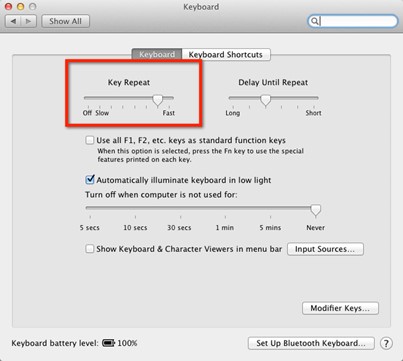Screen dimensions: 403x361
Task: Switch to the Keyboard tab
Action: 157,54
